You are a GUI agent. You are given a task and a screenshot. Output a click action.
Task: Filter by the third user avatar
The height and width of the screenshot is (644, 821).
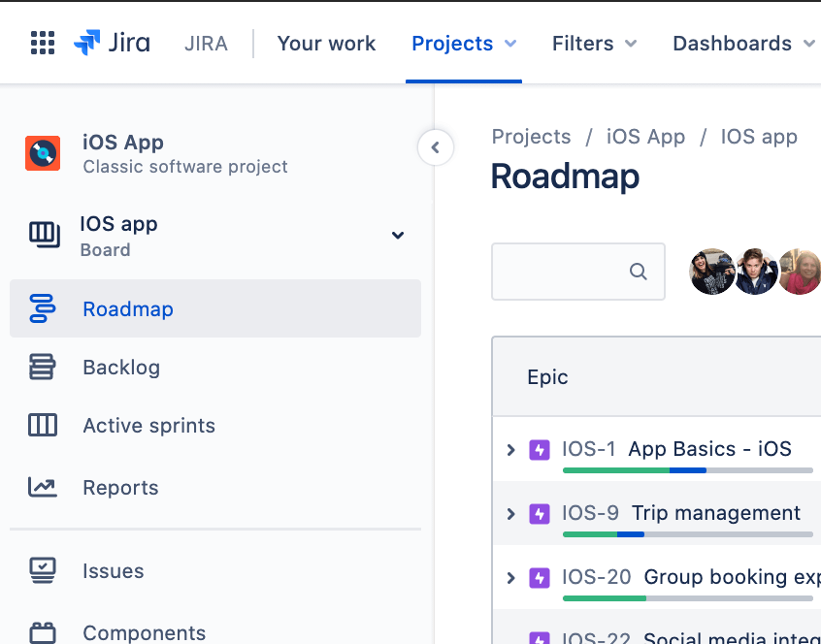coord(800,272)
